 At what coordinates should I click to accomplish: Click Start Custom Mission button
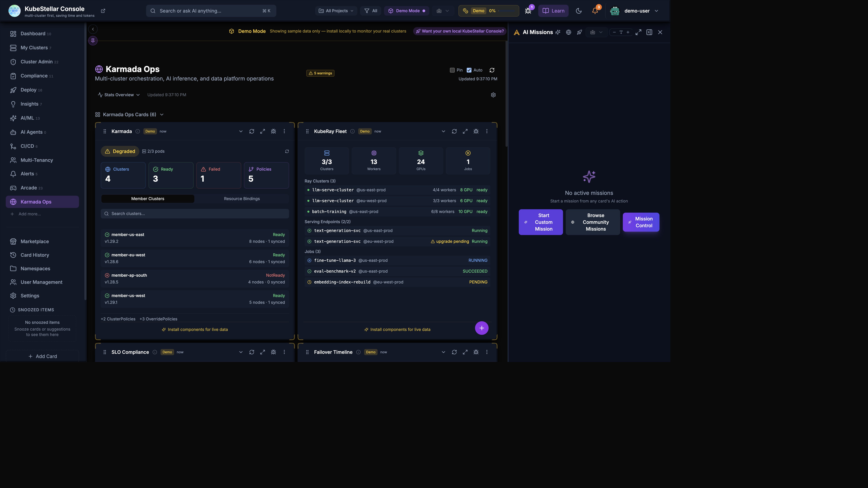tap(540, 222)
